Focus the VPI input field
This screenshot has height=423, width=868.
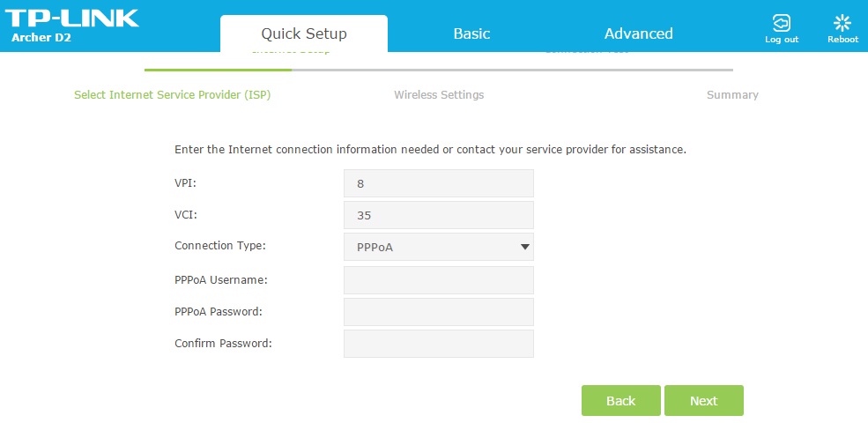439,183
